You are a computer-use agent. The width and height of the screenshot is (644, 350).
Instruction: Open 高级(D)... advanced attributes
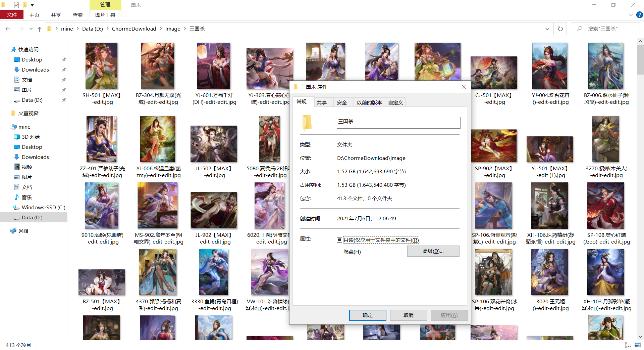click(433, 251)
